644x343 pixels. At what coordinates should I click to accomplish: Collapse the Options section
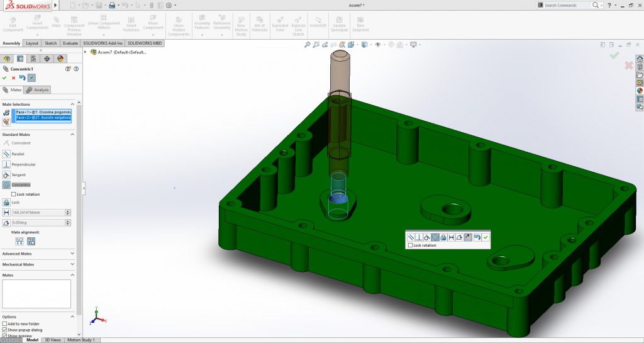[x=72, y=317]
